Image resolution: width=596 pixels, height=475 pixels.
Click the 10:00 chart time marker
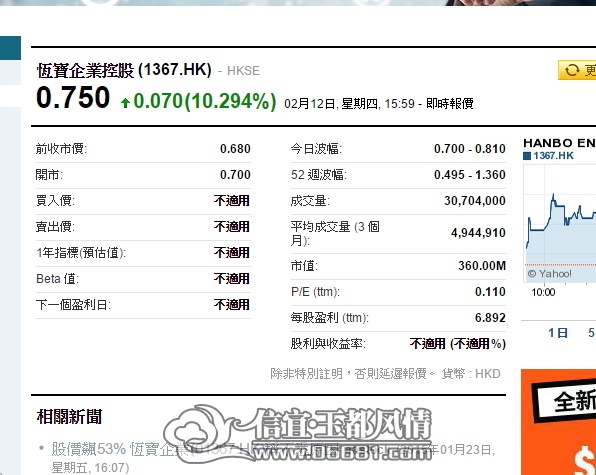[543, 292]
